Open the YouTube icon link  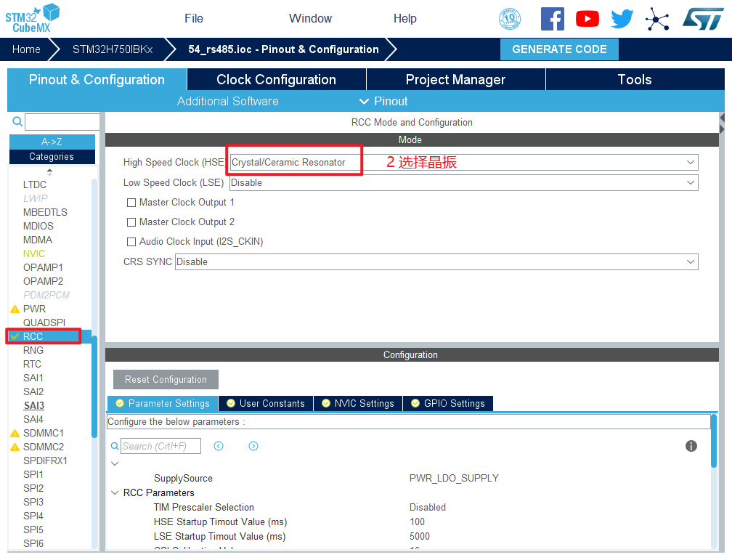pos(587,19)
